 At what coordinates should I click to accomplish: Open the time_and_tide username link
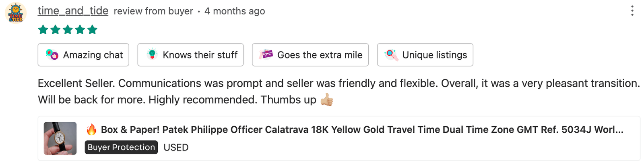click(x=73, y=11)
